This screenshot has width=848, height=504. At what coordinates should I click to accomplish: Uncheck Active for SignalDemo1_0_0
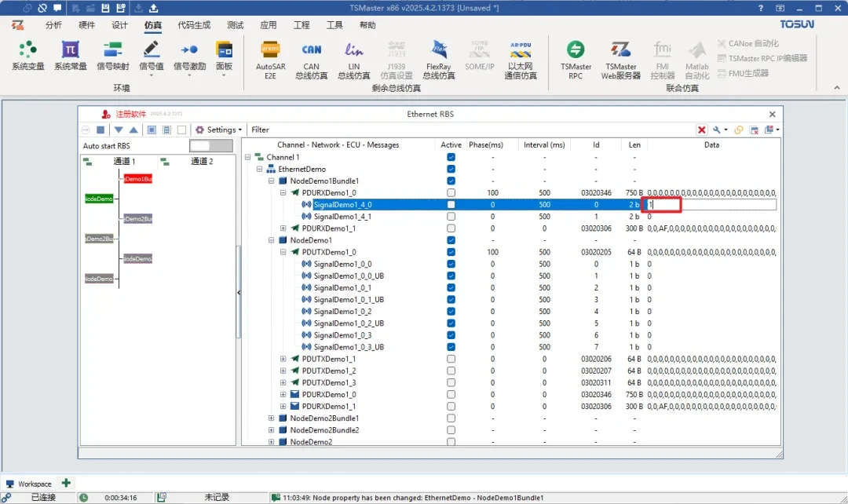(x=451, y=265)
